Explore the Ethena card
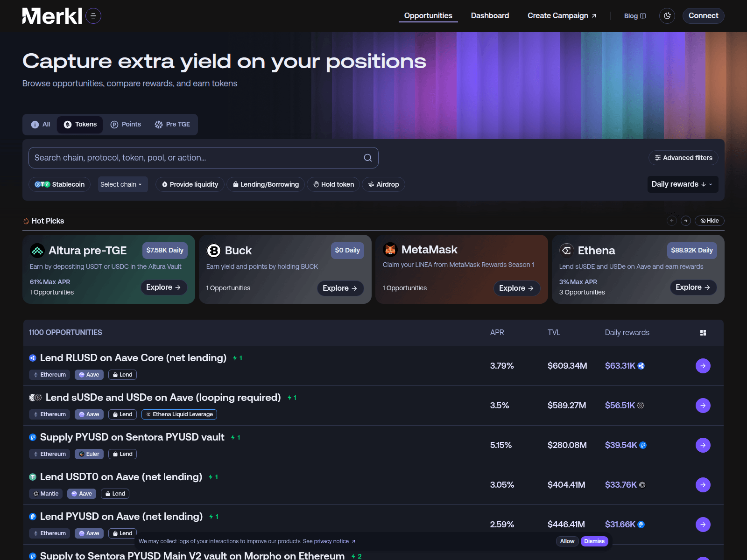This screenshot has height=560, width=747. [x=693, y=287]
